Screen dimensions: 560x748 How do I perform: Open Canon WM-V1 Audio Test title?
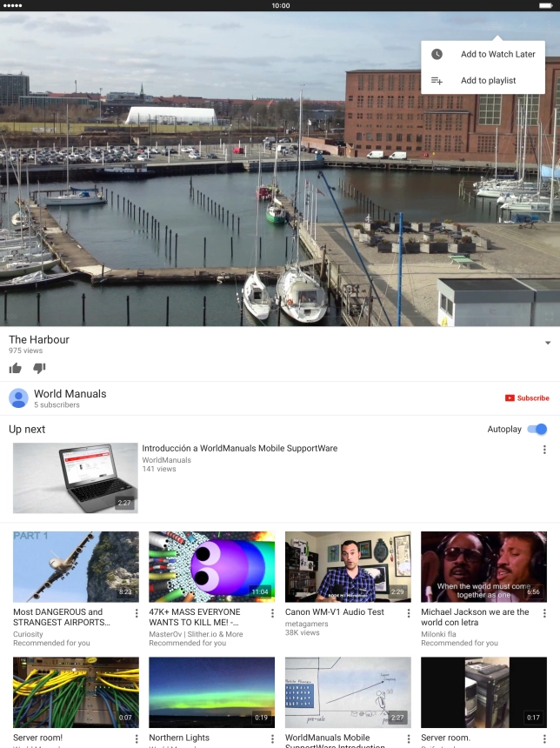click(335, 611)
